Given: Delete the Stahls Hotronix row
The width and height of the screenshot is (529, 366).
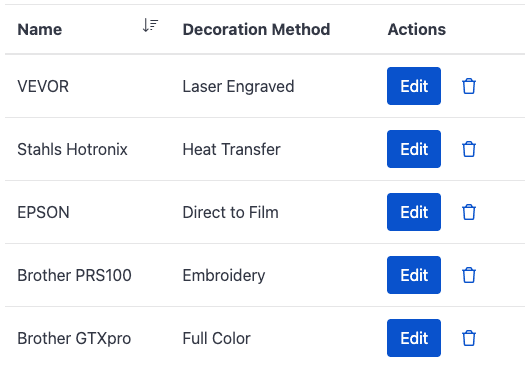Looking at the screenshot, I should pos(469,149).
